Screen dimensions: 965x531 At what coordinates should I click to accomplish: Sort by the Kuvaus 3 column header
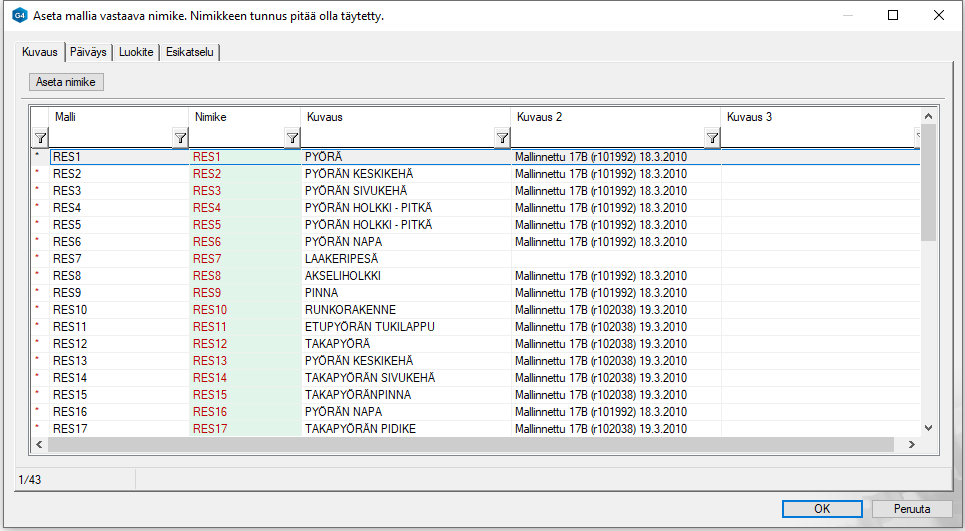[x=815, y=117]
